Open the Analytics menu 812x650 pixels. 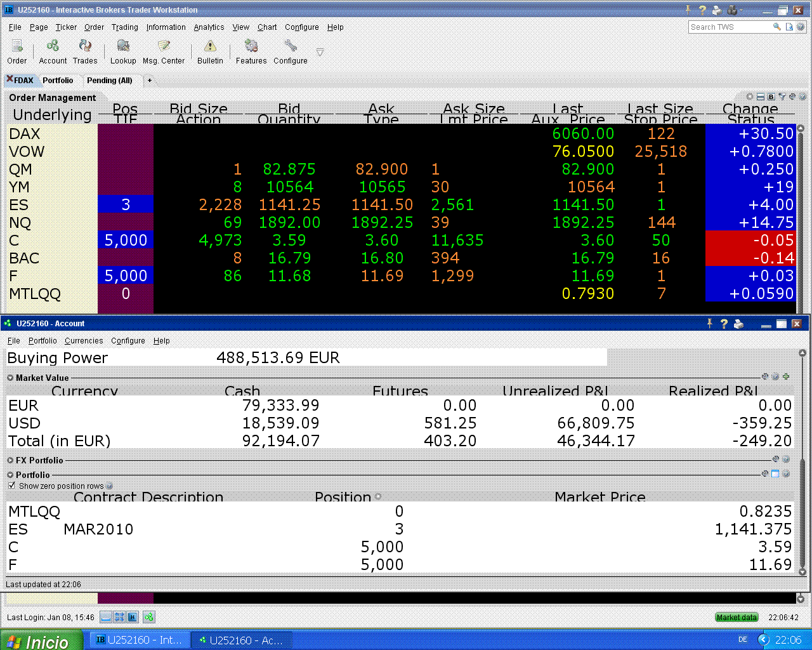[x=209, y=27]
